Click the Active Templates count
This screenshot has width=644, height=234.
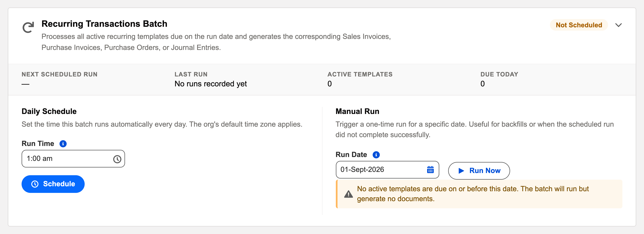tap(329, 84)
